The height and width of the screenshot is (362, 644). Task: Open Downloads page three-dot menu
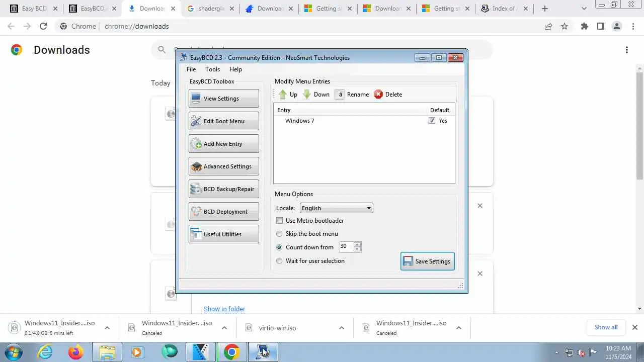627,50
